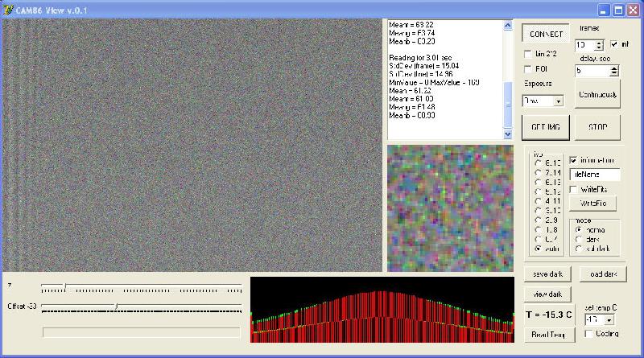Toggle the ROI checkbox

528,69
